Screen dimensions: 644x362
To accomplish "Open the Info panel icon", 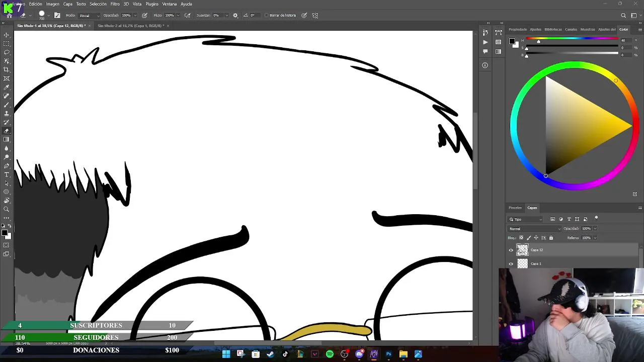I will (485, 65).
